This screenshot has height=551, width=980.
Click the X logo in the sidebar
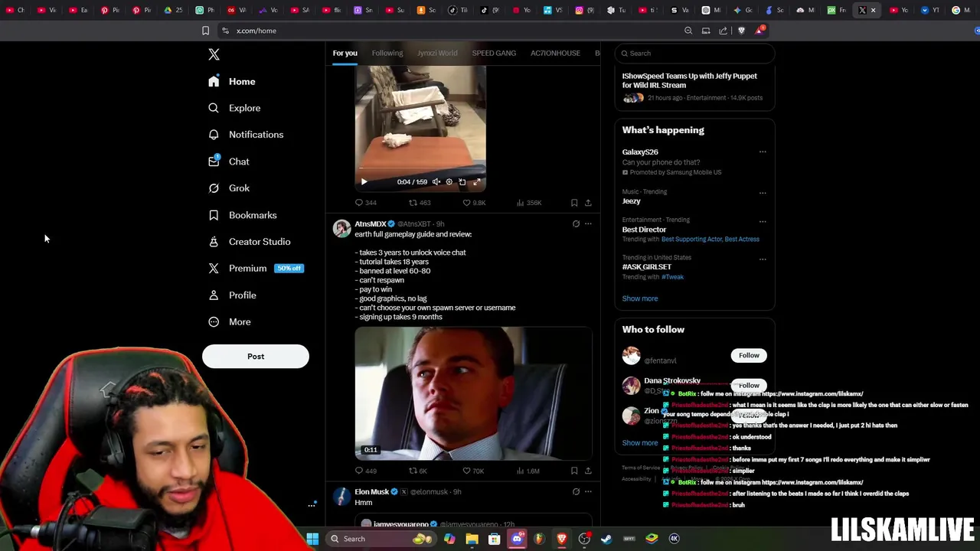pos(214,54)
